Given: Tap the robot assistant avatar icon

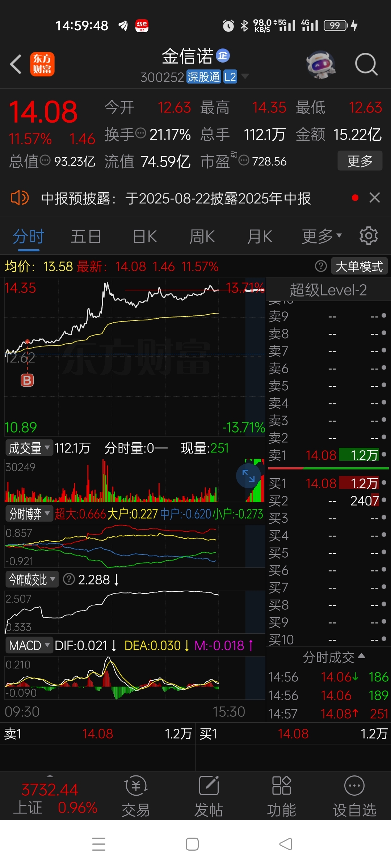Looking at the screenshot, I should click(321, 64).
